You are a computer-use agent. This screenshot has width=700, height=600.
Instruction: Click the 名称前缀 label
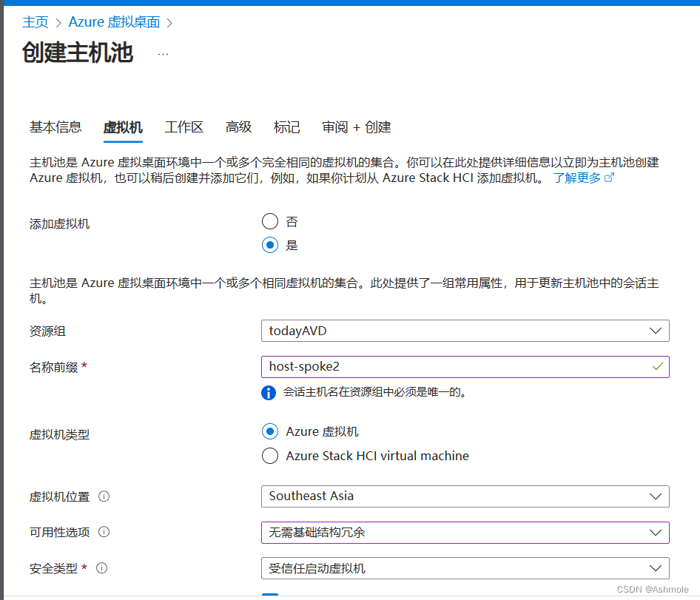click(x=53, y=368)
